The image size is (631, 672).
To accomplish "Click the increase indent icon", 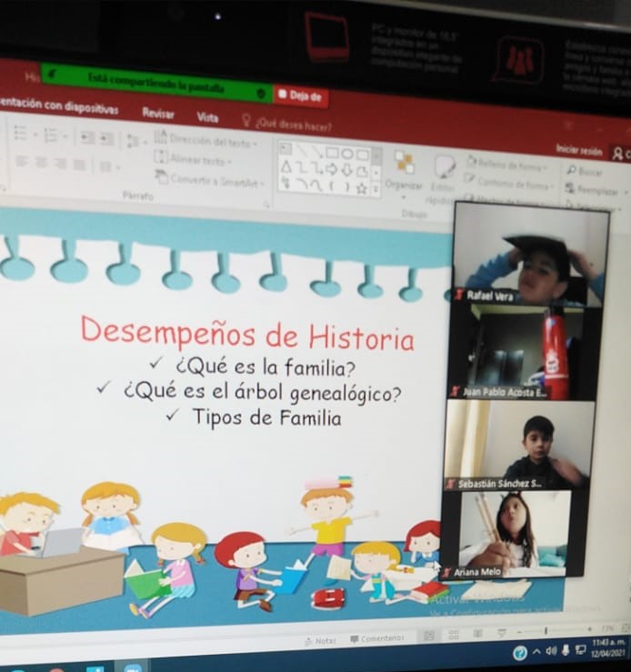I will tap(106, 139).
